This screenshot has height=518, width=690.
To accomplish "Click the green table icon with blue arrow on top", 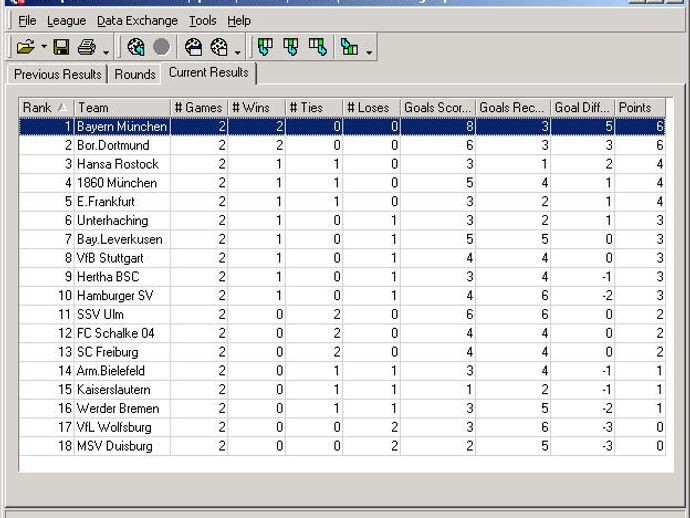I will [349, 47].
